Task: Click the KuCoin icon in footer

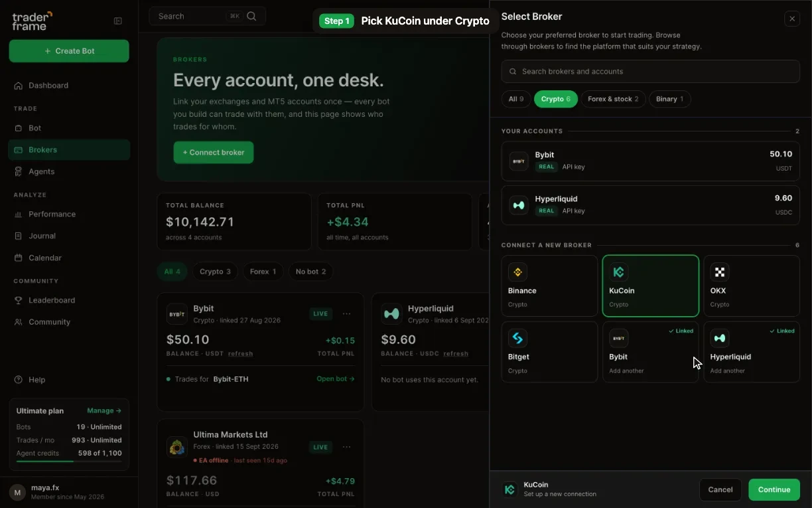Action: click(509, 489)
